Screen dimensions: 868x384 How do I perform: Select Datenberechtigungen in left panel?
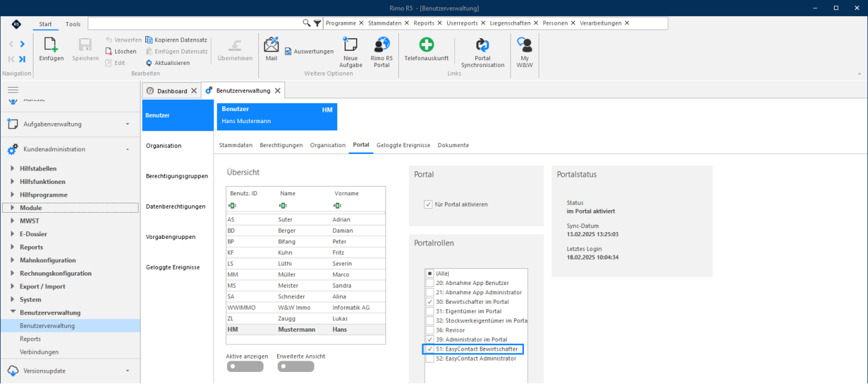[x=177, y=207]
